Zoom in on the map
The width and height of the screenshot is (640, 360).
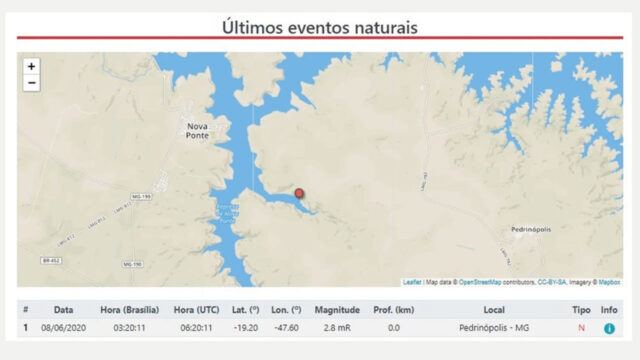[31, 66]
